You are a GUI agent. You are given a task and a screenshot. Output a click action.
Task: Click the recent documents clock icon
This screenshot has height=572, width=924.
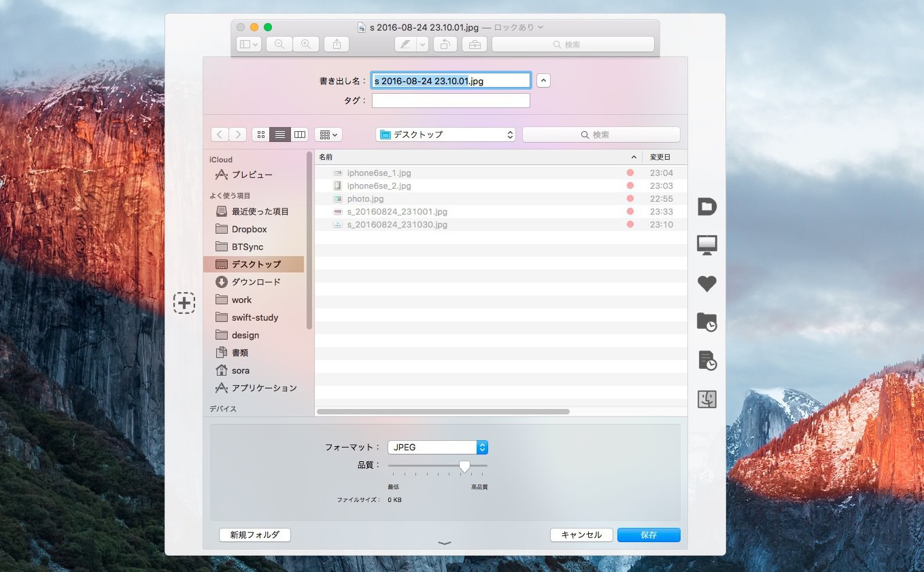click(707, 360)
